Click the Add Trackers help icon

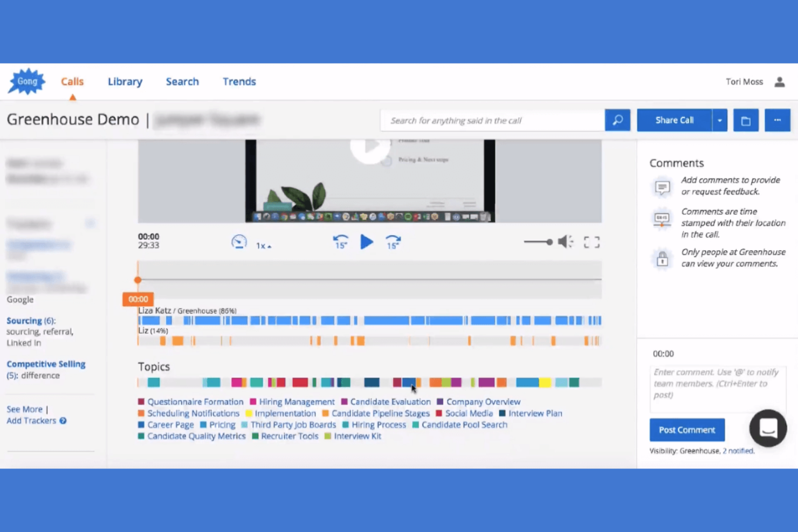point(63,421)
